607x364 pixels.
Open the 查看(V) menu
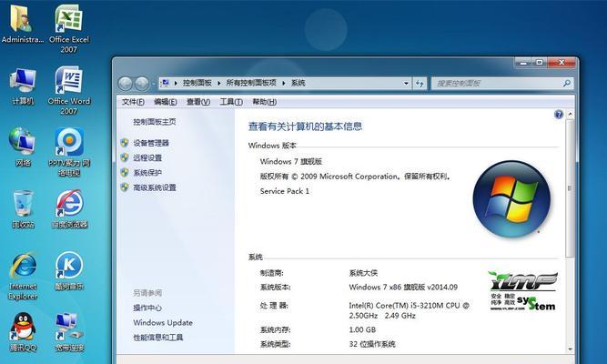(x=198, y=102)
